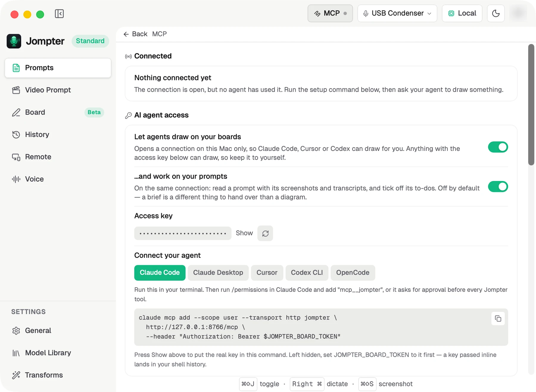Click the Prompts document icon in sidebar
This screenshot has width=536, height=392.
16,68
